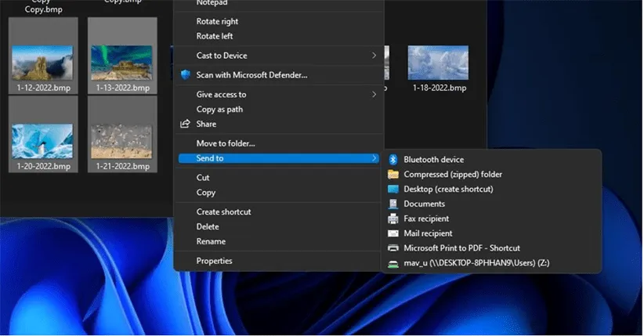Click the 1-18-2022.bmp snowy image file
This screenshot has width=644, height=336.
tap(438, 63)
